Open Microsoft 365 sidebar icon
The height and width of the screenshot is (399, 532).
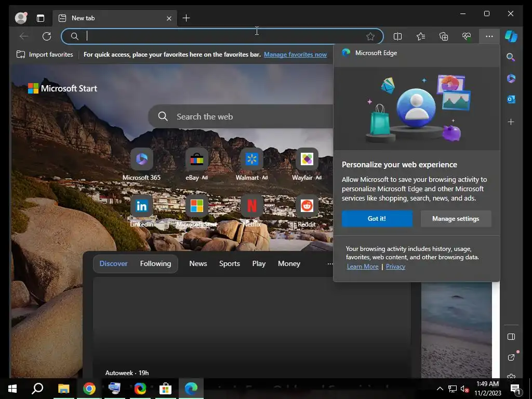[x=511, y=78]
